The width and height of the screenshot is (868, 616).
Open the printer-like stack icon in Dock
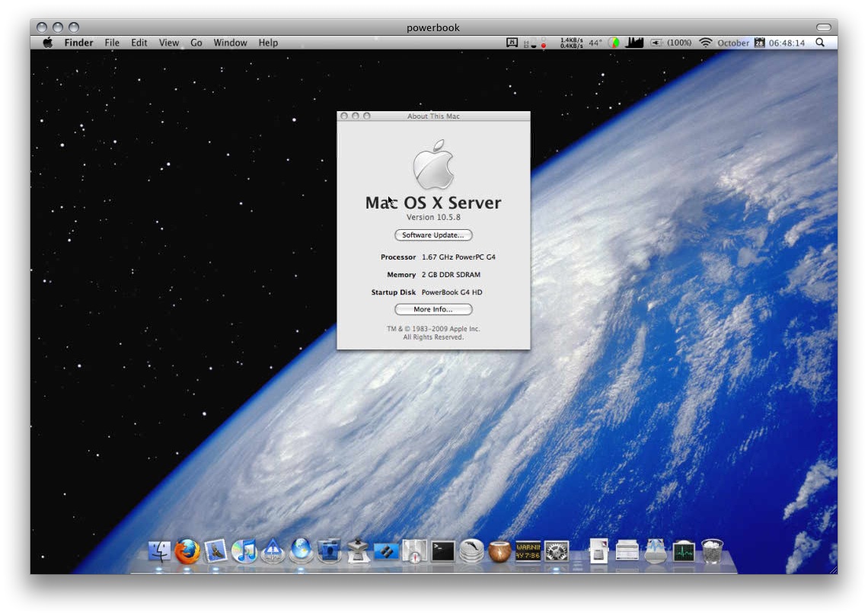[627, 551]
